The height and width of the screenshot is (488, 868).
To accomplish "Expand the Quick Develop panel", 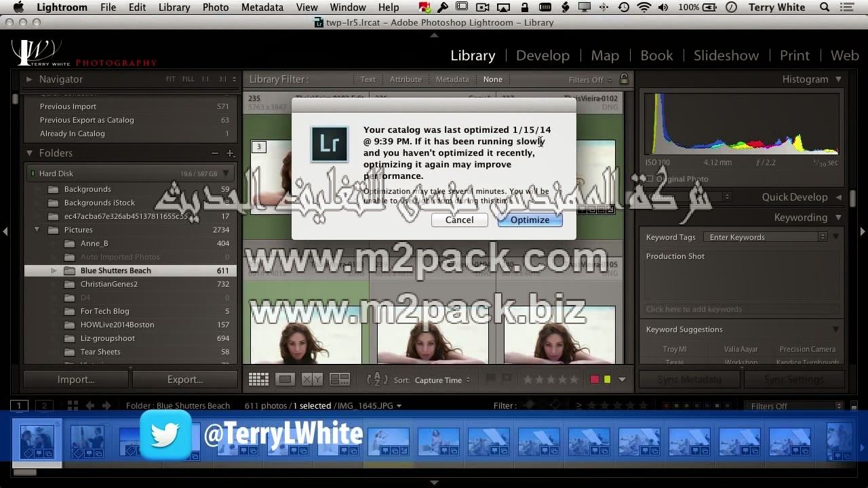I will coord(839,197).
